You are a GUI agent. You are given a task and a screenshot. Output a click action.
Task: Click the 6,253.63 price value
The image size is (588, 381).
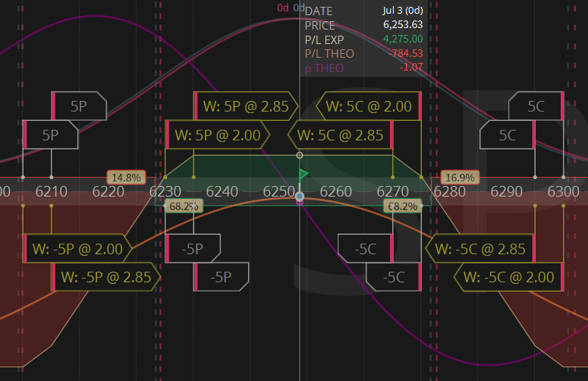click(403, 24)
